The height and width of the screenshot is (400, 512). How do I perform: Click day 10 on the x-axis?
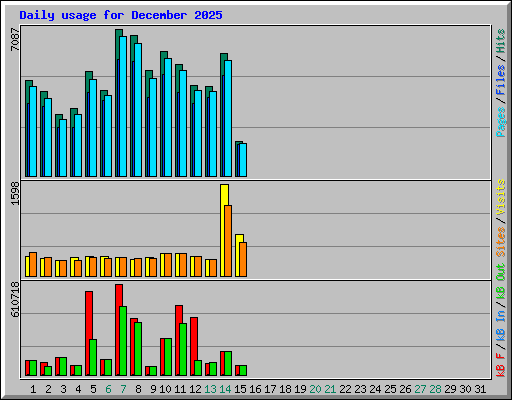pyautogui.click(x=165, y=389)
